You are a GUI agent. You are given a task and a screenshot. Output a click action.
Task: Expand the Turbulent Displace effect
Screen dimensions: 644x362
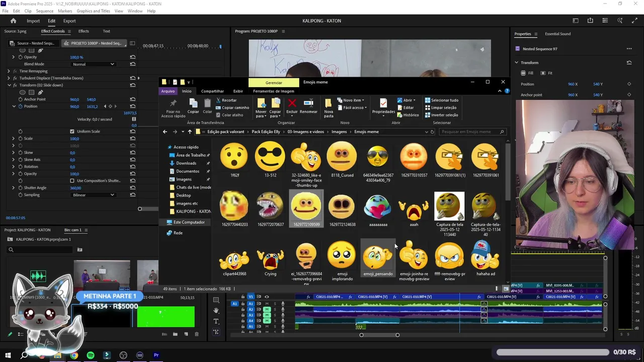click(x=9, y=78)
